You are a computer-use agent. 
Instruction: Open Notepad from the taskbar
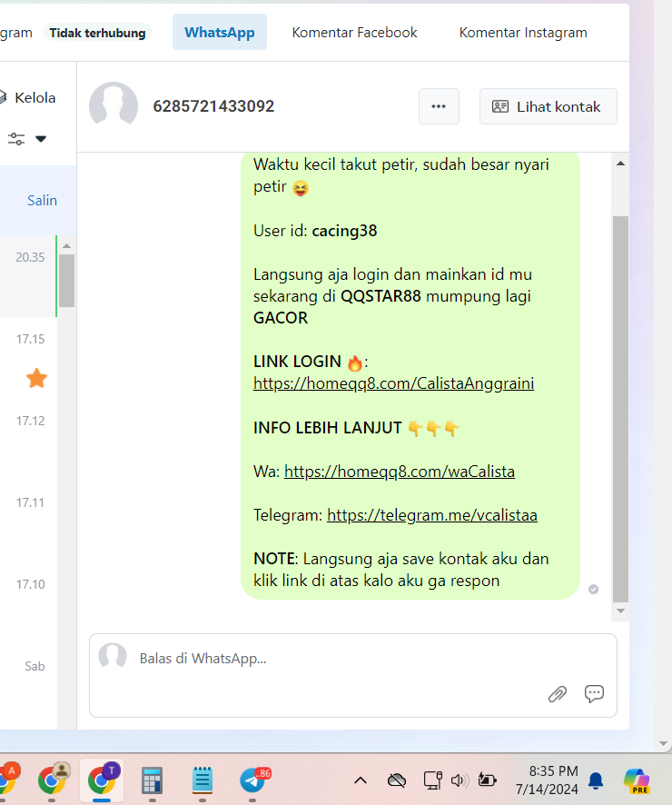[x=203, y=780]
